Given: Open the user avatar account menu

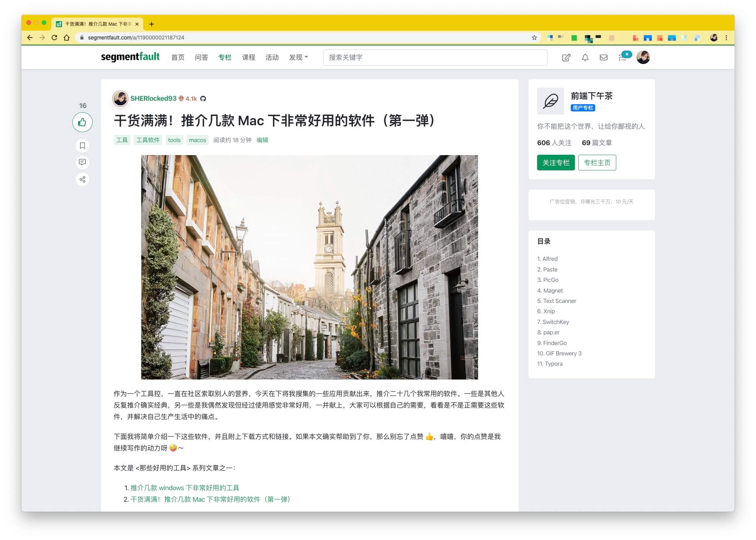Looking at the screenshot, I should coord(643,57).
